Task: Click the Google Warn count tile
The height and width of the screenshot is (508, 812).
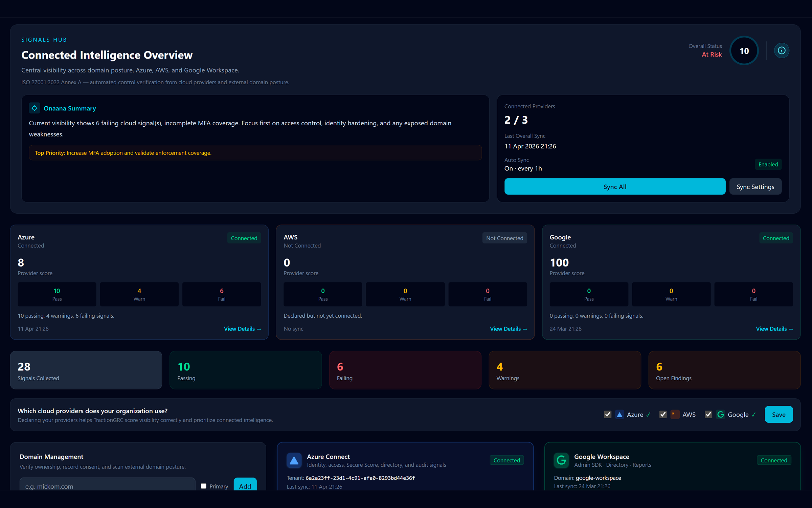Action: coord(671,294)
